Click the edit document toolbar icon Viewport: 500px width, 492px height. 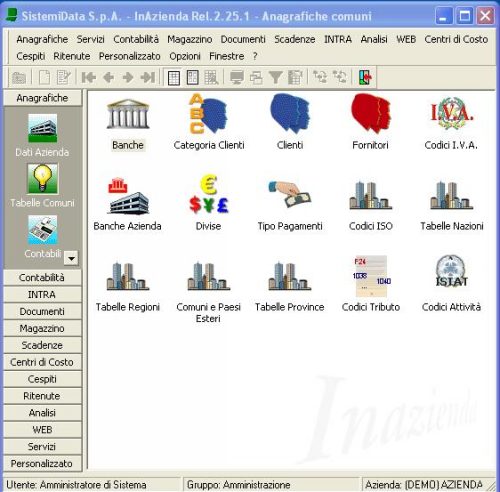(64, 77)
